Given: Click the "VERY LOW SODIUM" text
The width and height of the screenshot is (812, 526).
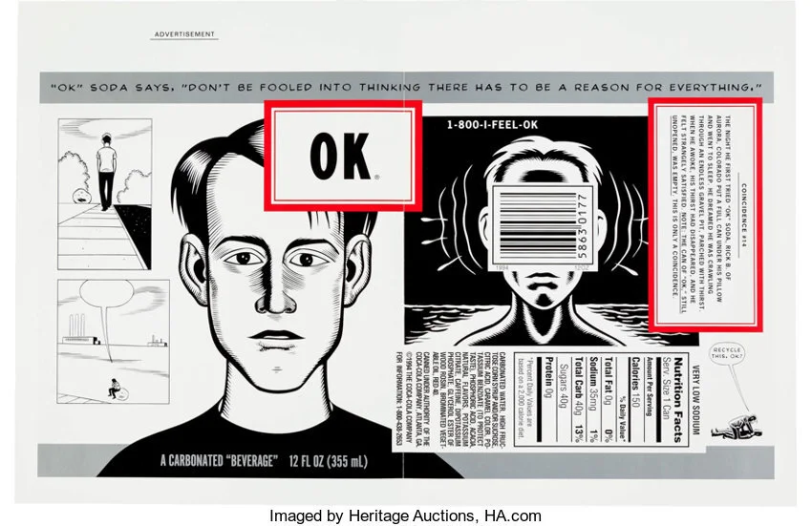Looking at the screenshot, I should point(695,400).
